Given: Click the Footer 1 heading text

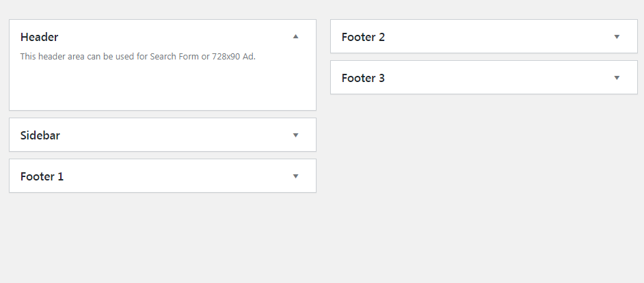Looking at the screenshot, I should pyautogui.click(x=42, y=176).
